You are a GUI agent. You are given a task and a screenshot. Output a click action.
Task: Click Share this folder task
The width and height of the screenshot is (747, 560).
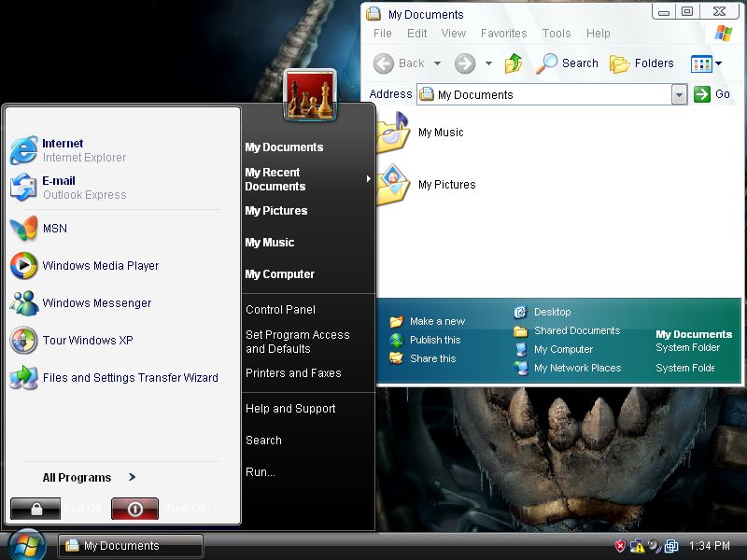(423, 358)
